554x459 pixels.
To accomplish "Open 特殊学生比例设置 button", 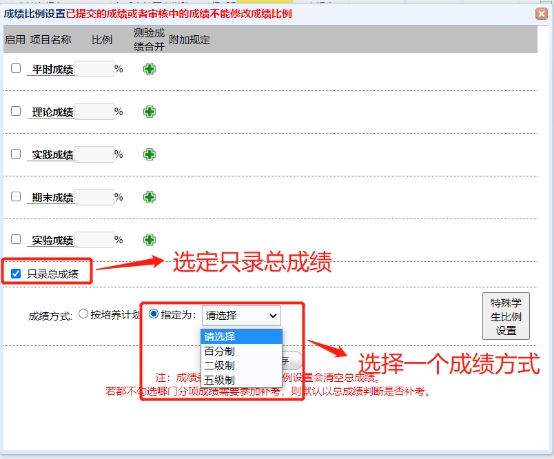I will tap(506, 316).
